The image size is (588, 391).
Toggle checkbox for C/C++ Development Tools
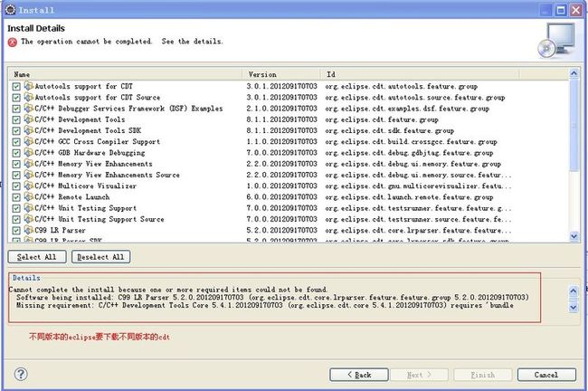coord(16,120)
